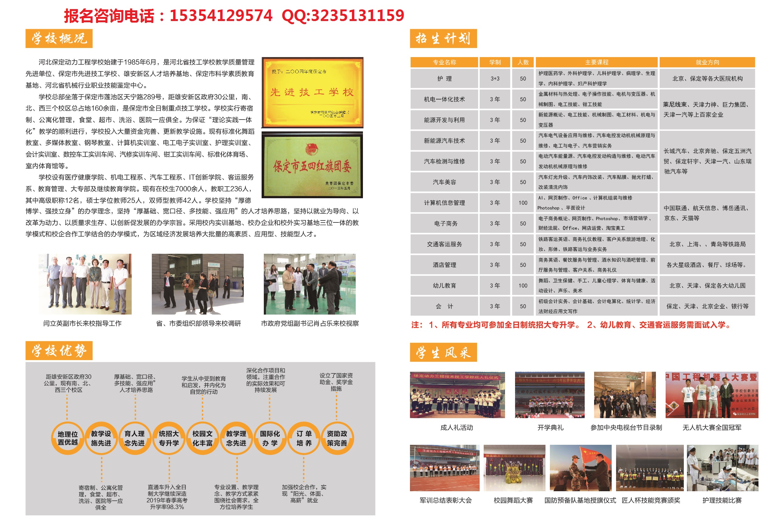The height and width of the screenshot is (532, 782).
Task: Select the 会计 major cell
Action: pyautogui.click(x=444, y=306)
